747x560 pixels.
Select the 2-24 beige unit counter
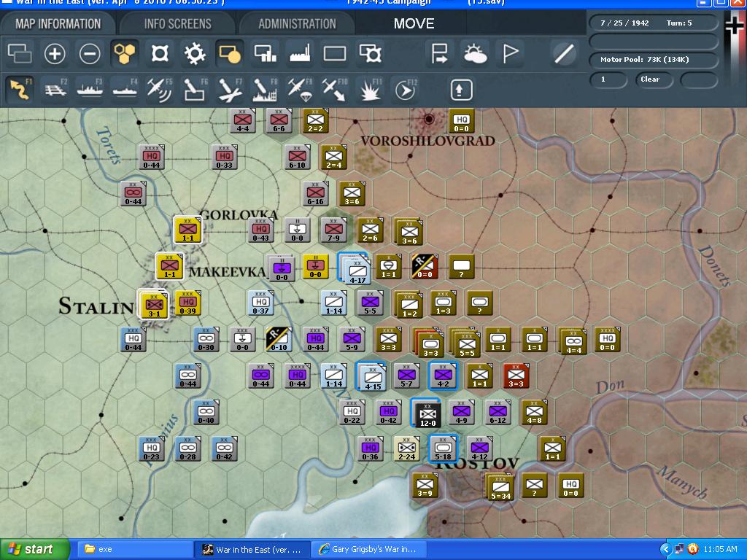(406, 448)
